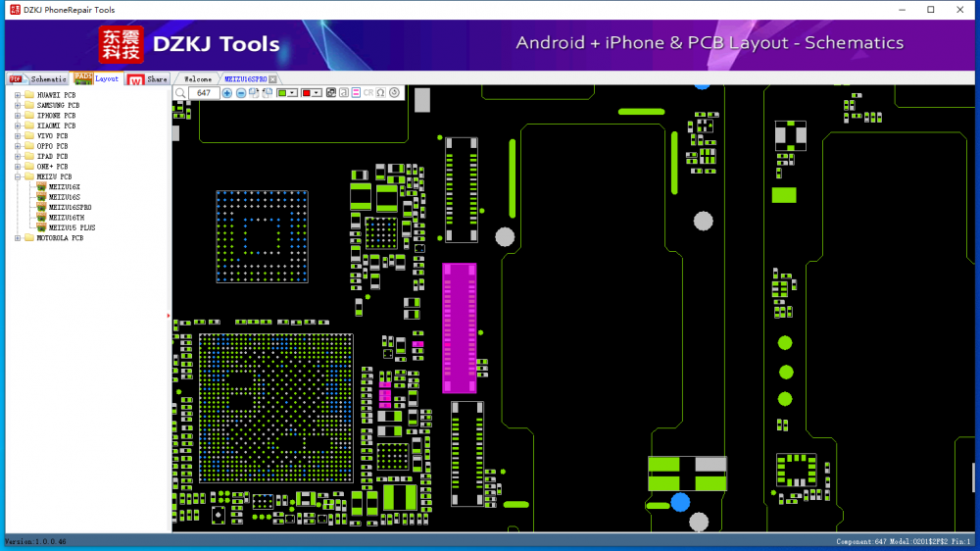Select the OPPO PCB tree label
The width and height of the screenshot is (980, 551).
(x=53, y=146)
